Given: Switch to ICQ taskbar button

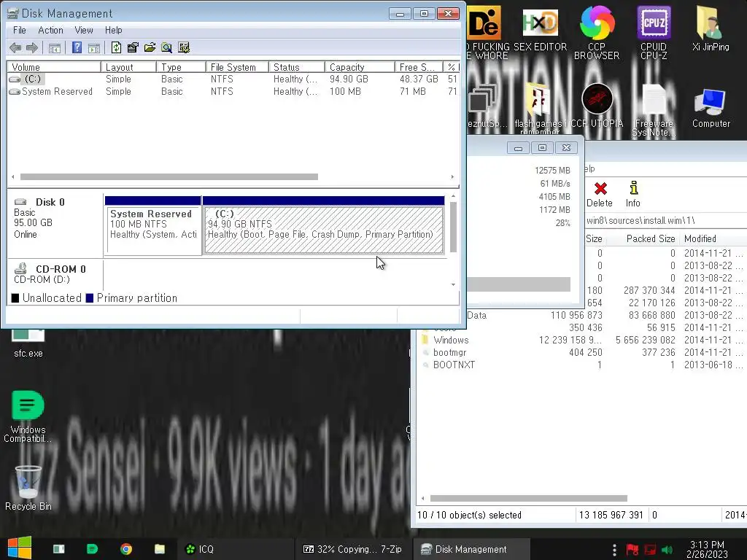Looking at the screenshot, I should pos(234,549).
